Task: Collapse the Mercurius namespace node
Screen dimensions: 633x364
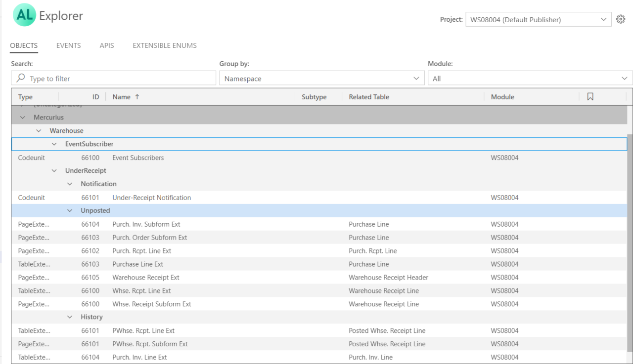Action: (22, 117)
